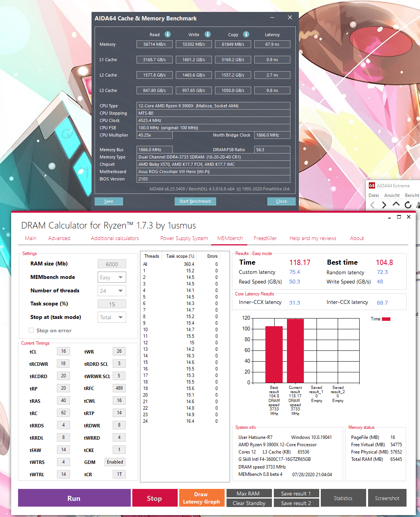
Task: Click the L3 Cache Copy 1050.8 GB/s value
Action: 233,90
